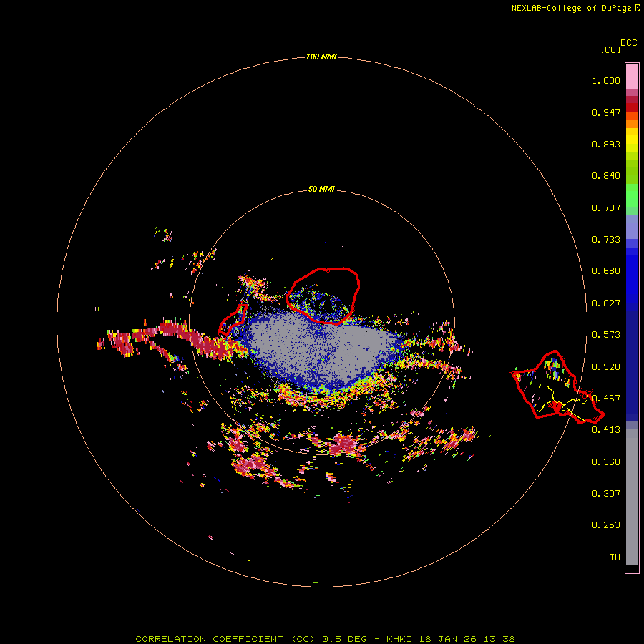Select the 0.680 scale value
Screen dimensions: 644x644
[x=606, y=271]
